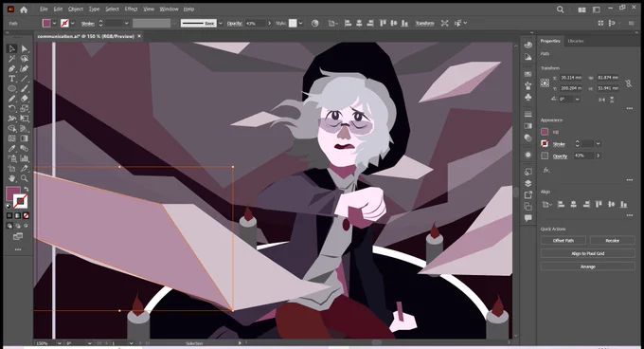Viewport: 644px width, 349px height.
Task: Click the Recolor button
Action: [613, 241]
